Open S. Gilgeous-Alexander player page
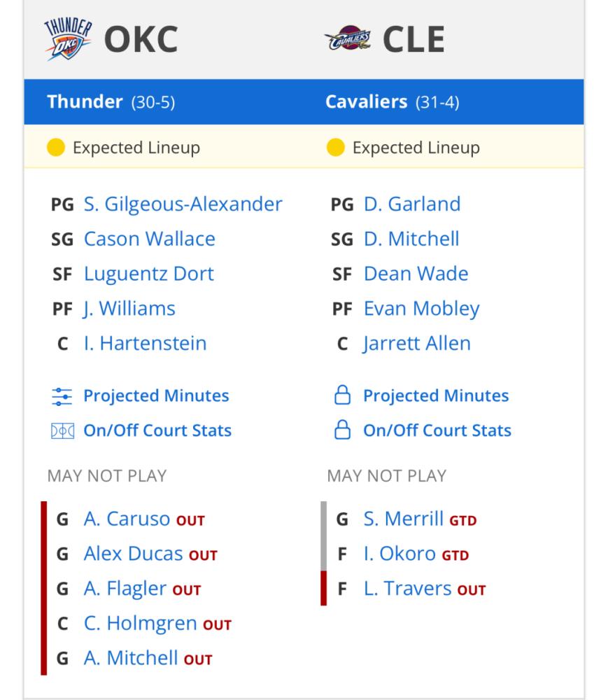This screenshot has width=608, height=700. click(183, 204)
